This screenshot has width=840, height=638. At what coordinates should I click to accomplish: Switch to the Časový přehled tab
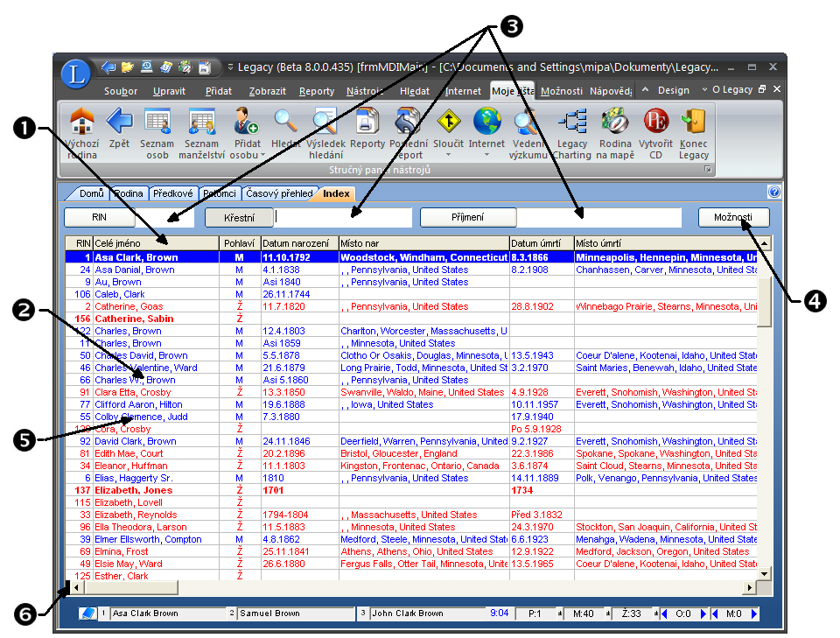tap(278, 193)
